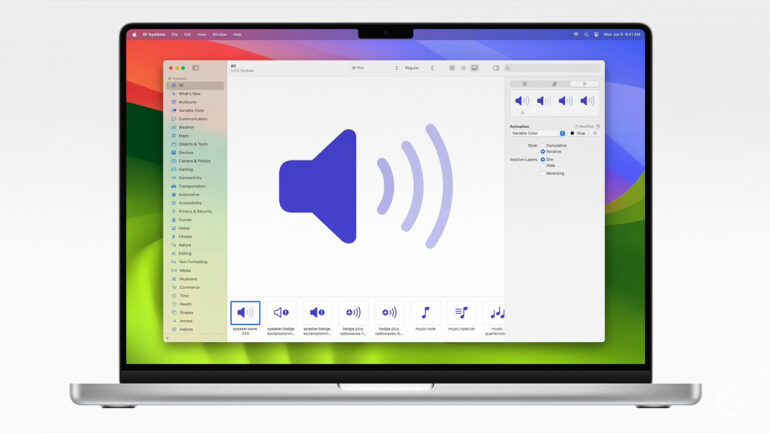770x433 pixels.
Task: Select the Cumulative style radio button
Action: click(543, 145)
